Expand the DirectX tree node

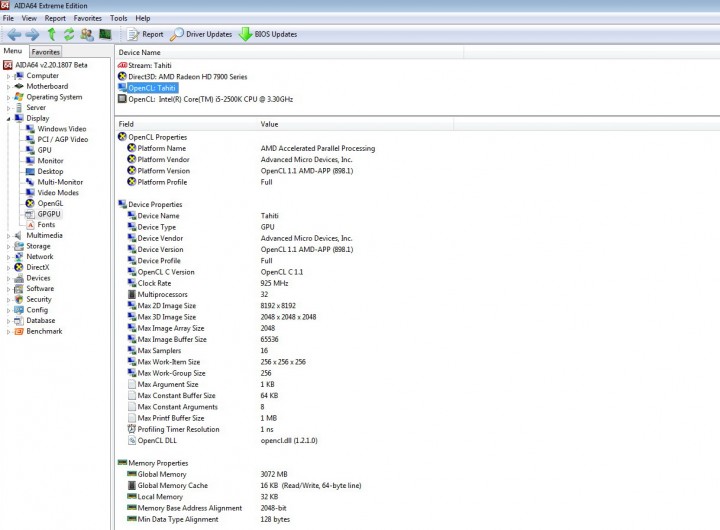[8, 267]
